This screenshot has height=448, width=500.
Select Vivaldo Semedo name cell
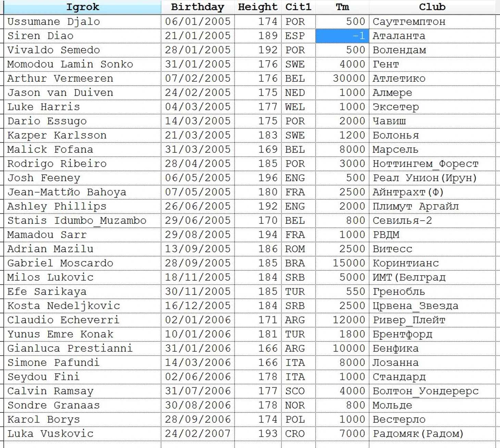[82, 50]
